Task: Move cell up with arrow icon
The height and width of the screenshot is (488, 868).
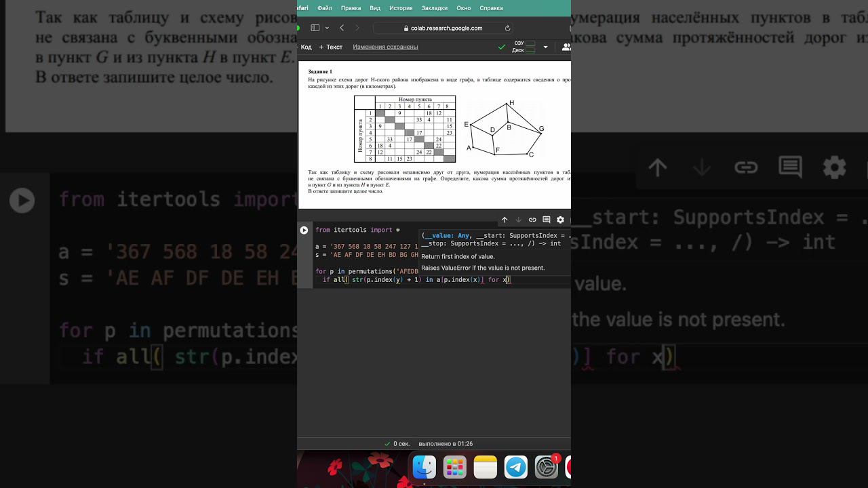Action: 505,220
